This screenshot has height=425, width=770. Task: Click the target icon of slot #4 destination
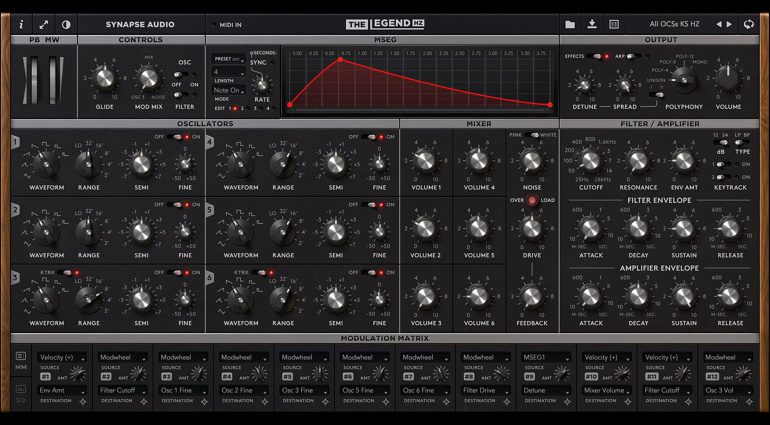pyautogui.click(x=265, y=401)
